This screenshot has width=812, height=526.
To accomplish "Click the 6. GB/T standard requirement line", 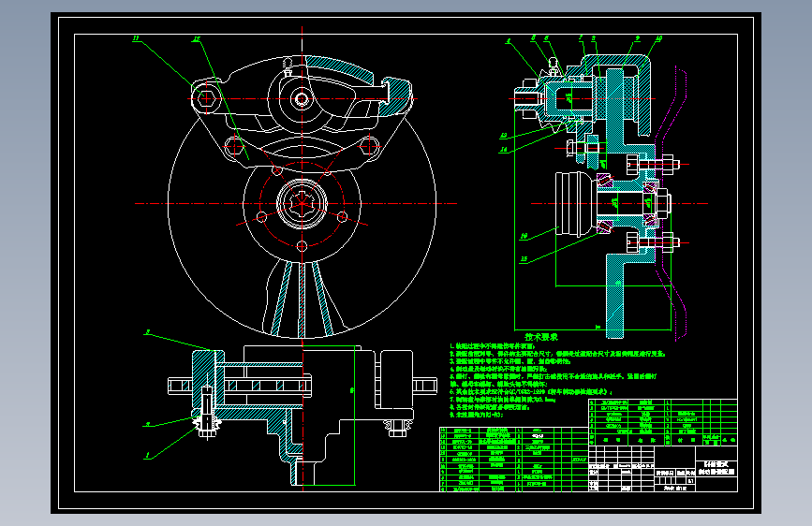I will [x=531, y=392].
